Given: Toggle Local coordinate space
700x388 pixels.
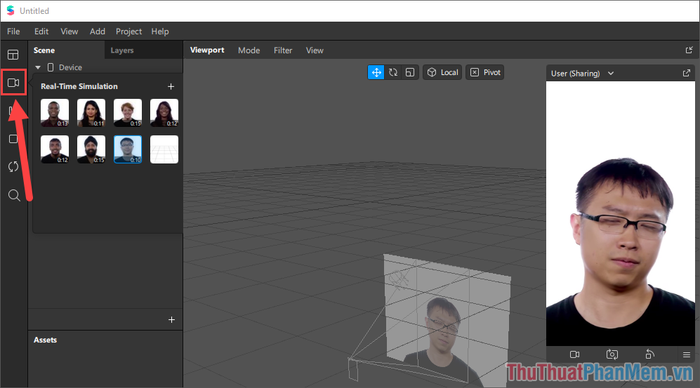Looking at the screenshot, I should [442, 72].
